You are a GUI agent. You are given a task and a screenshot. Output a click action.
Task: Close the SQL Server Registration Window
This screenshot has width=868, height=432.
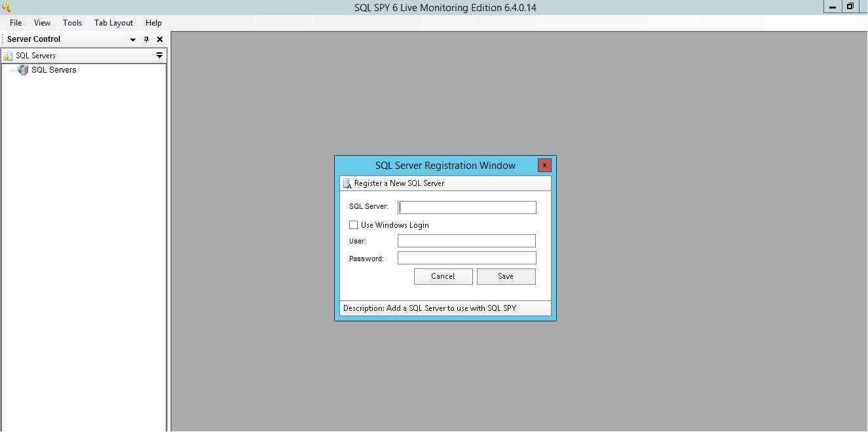[x=544, y=166]
